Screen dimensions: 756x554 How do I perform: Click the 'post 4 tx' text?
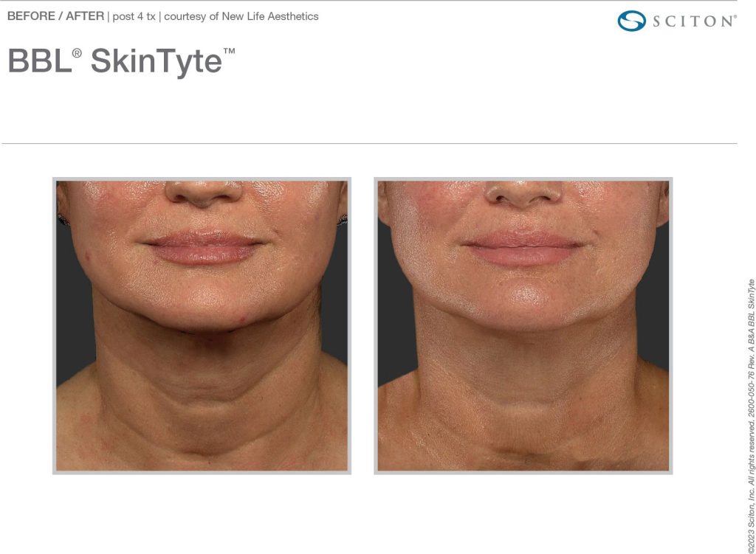pyautogui.click(x=134, y=16)
